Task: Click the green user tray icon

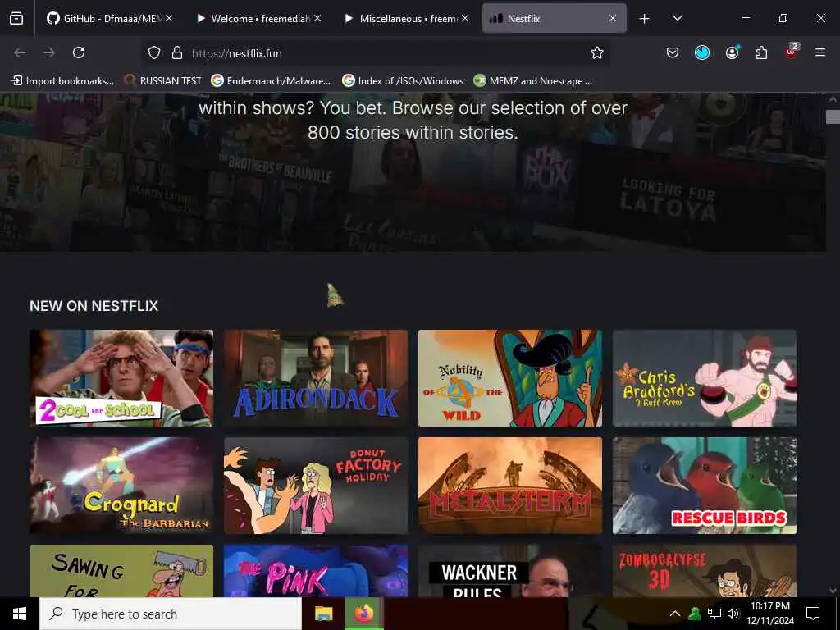Action: (x=694, y=614)
